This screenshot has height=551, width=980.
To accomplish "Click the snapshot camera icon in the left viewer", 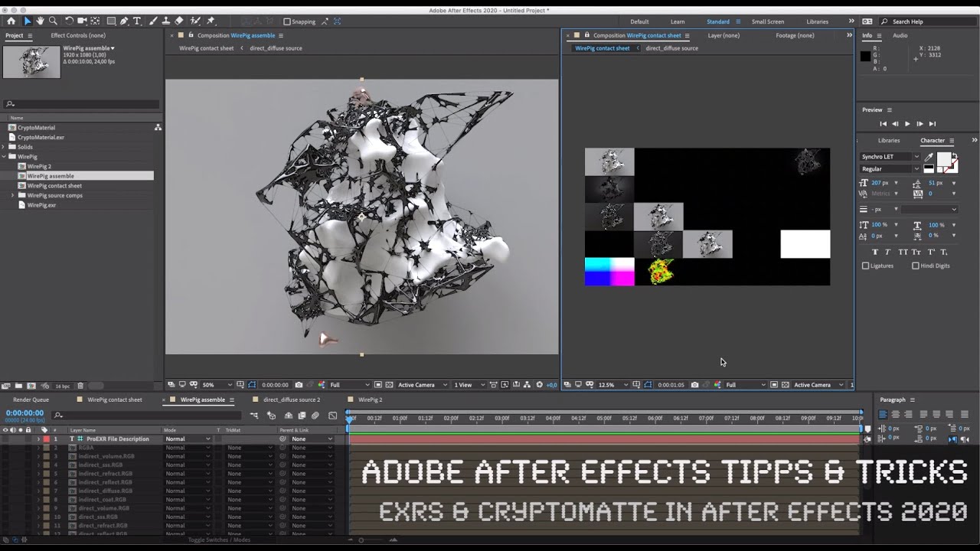I will (x=299, y=385).
